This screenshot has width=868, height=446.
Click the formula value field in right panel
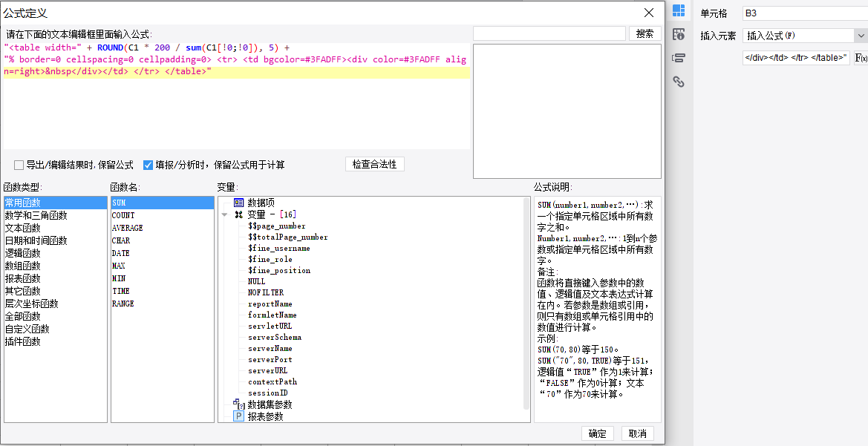pos(796,58)
